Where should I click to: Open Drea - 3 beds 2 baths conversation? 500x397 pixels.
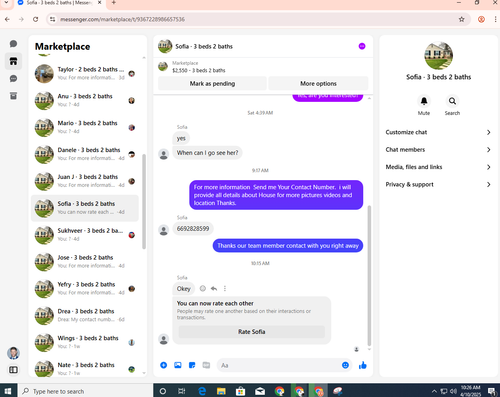click(85, 315)
